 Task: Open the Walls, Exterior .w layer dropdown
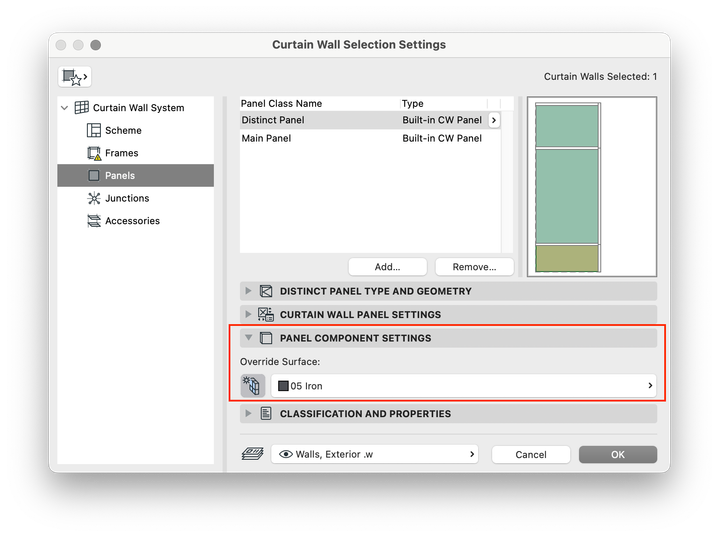coord(375,454)
